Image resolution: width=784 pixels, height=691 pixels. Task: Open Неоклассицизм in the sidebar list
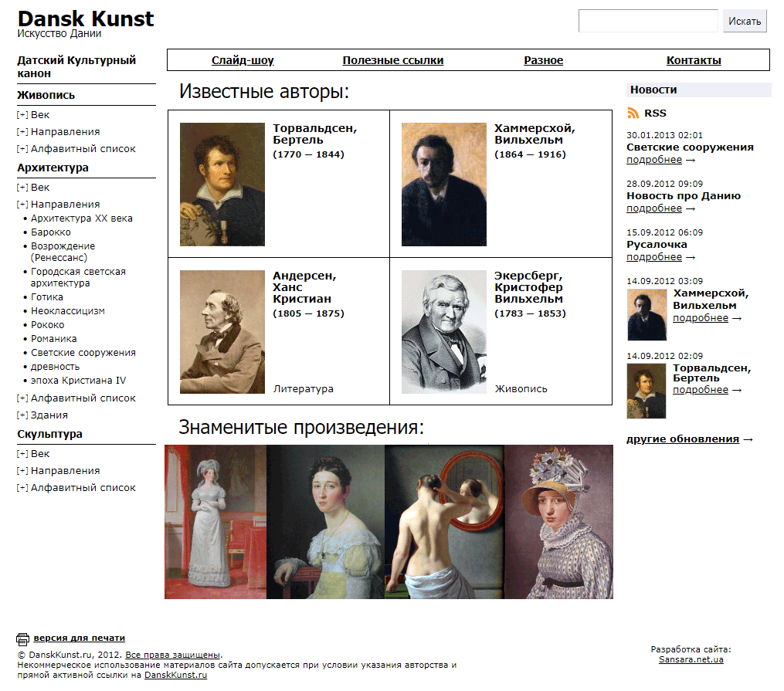pyautogui.click(x=68, y=311)
